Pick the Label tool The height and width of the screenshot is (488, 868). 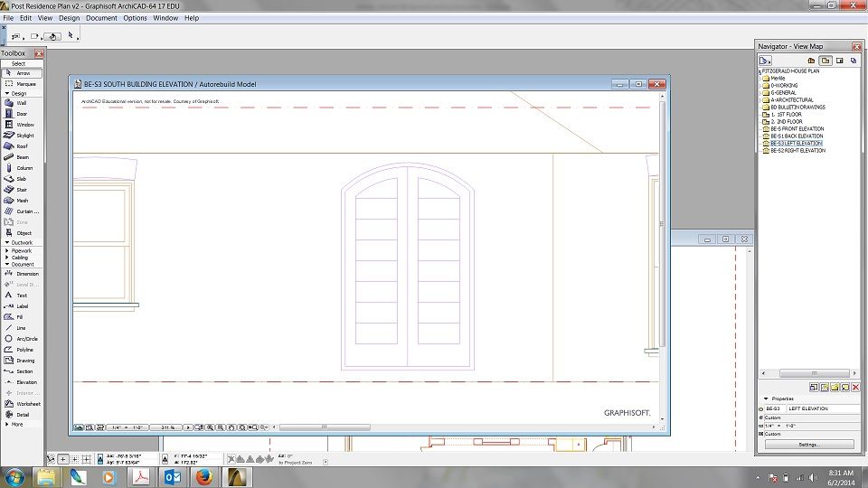[22, 306]
